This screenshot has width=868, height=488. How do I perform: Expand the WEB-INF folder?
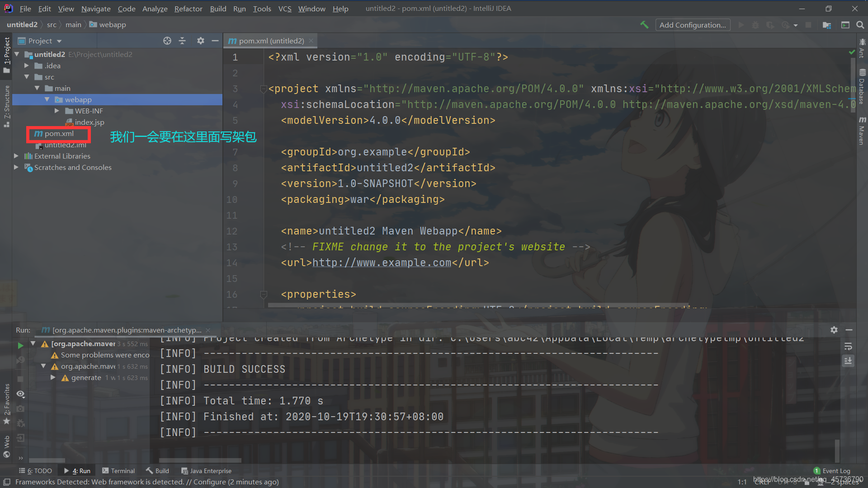[57, 111]
